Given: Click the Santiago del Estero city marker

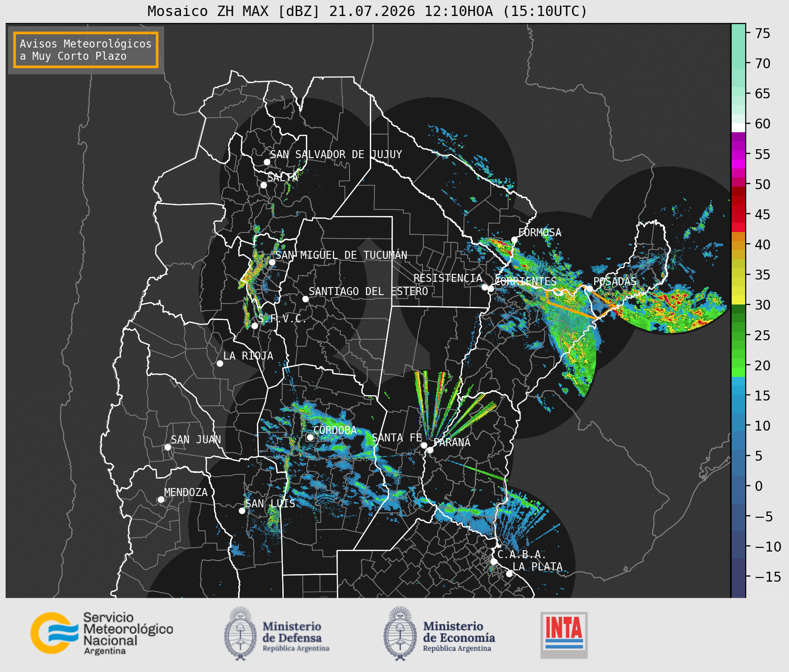Looking at the screenshot, I should point(305,299).
